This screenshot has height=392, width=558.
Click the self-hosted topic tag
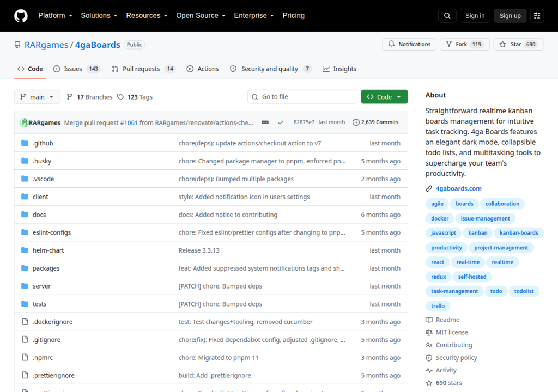click(472, 277)
